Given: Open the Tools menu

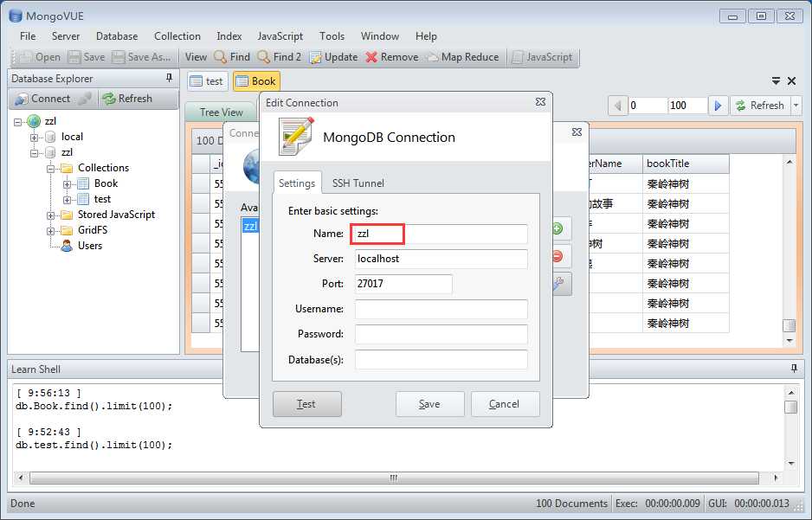Looking at the screenshot, I should (x=332, y=36).
